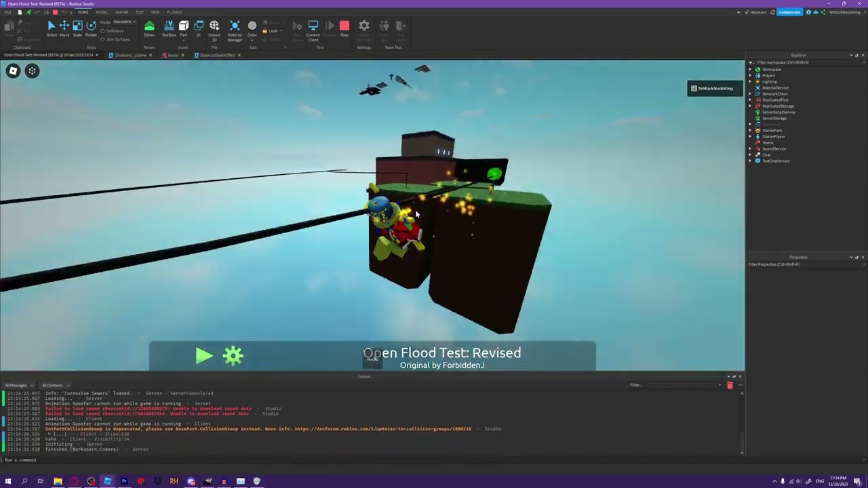868x488 pixels.
Task: Switch to the MODEL ribbon tab
Action: [102, 12]
